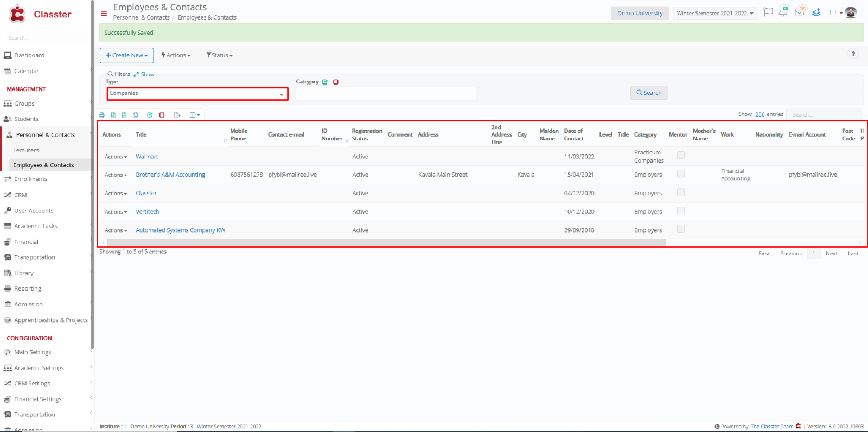868x432 pixels.
Task: Open Automated Systems Company KW link
Action: (x=180, y=230)
